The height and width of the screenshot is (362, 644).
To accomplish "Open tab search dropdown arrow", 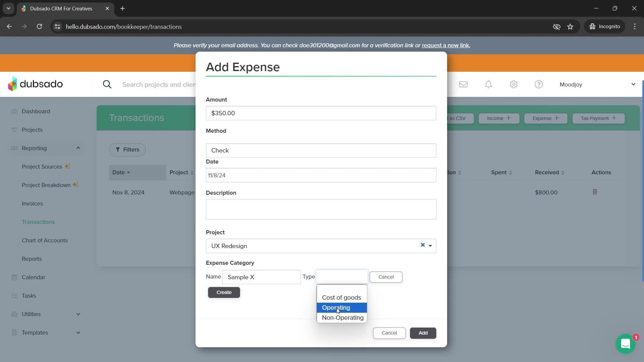I will point(8,8).
